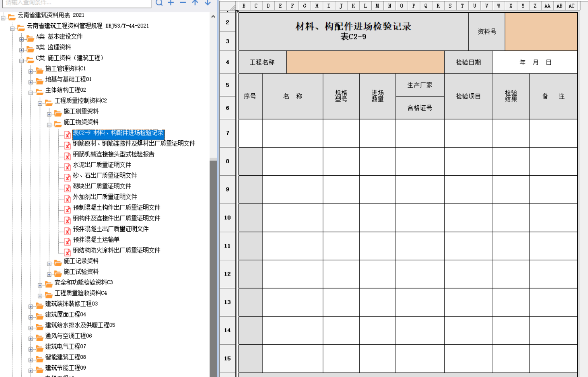Click the plus expand-all icon
This screenshot has height=377, width=588.
pyautogui.click(x=171, y=3)
